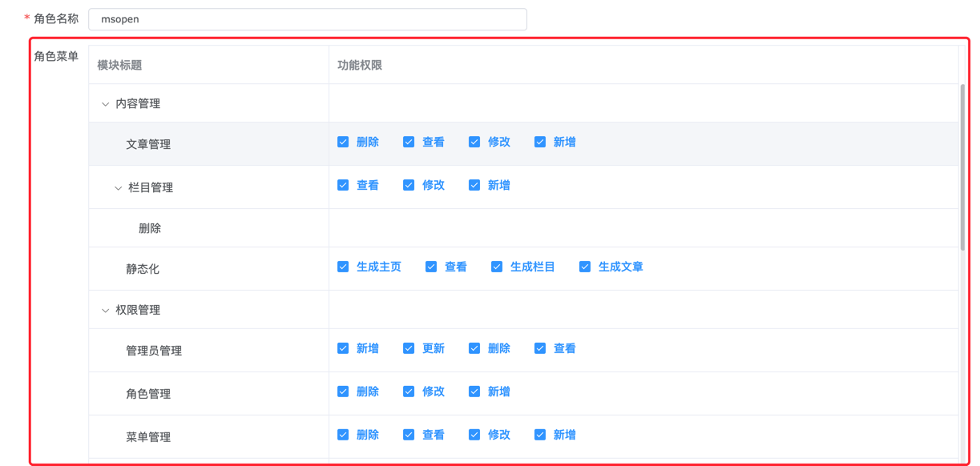Toggle 新增 checkbox in 文章管理 row
Image resolution: width=980 pixels, height=466 pixels.
coord(540,142)
